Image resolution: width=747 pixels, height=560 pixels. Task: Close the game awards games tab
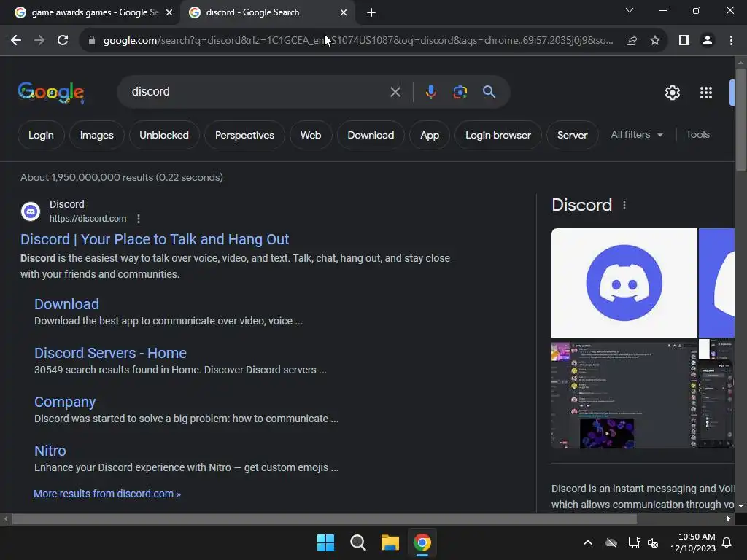pos(169,12)
